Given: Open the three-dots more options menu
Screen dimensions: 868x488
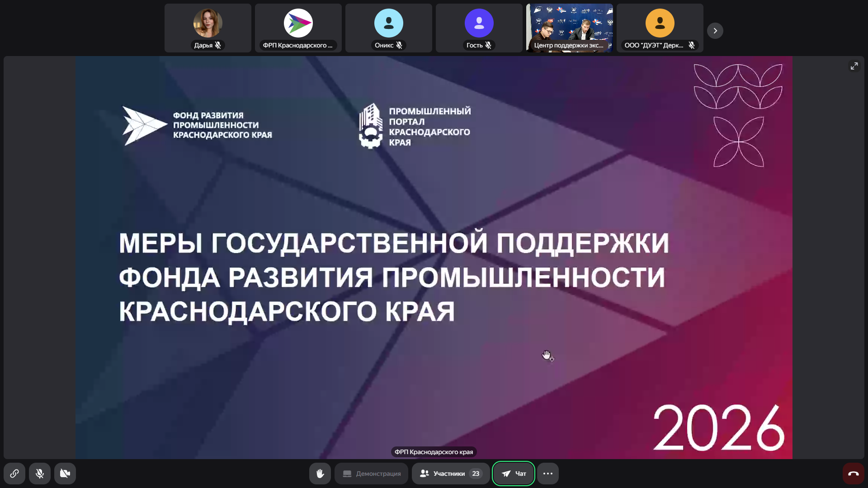Looking at the screenshot, I should [x=548, y=474].
